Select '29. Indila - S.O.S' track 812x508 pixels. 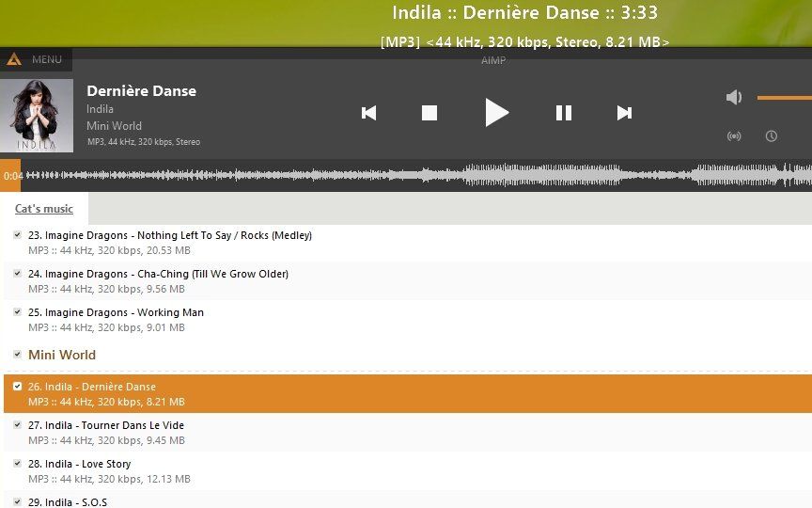click(x=408, y=500)
